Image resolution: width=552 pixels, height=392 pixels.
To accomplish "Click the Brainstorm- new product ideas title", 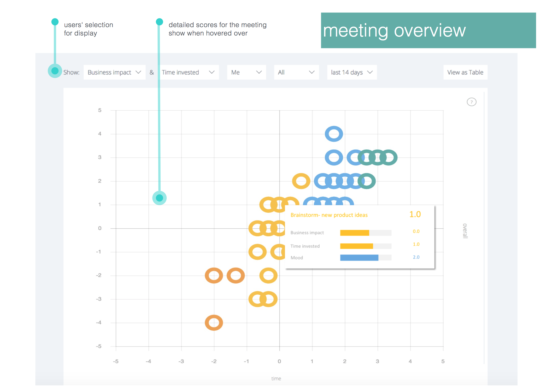I will coord(329,215).
